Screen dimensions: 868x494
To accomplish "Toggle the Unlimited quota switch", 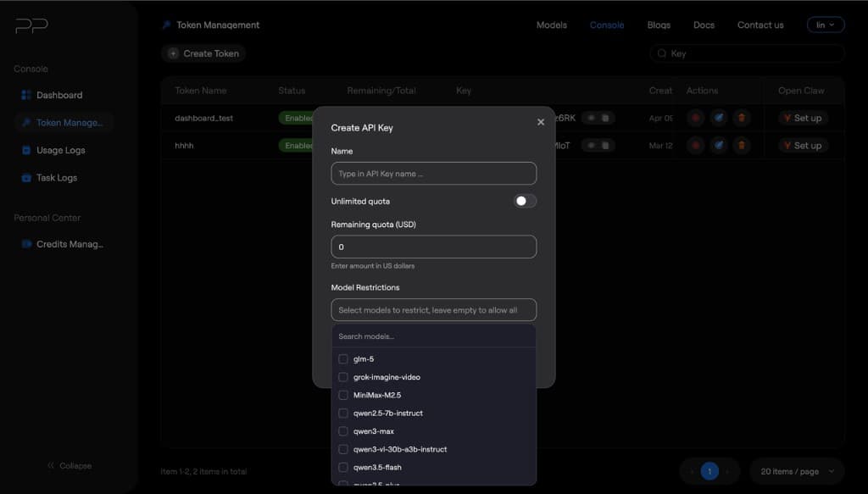I will (525, 201).
